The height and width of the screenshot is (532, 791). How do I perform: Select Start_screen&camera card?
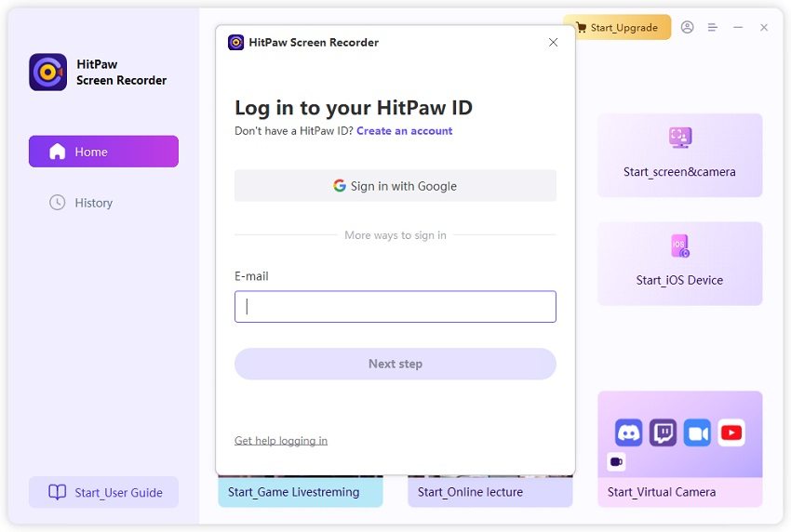point(680,155)
